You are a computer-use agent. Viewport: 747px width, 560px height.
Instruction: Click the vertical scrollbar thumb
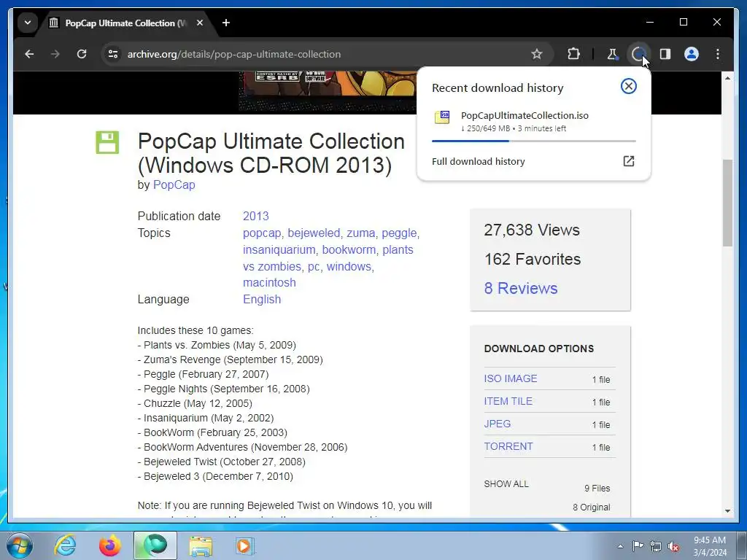pyautogui.click(x=727, y=203)
